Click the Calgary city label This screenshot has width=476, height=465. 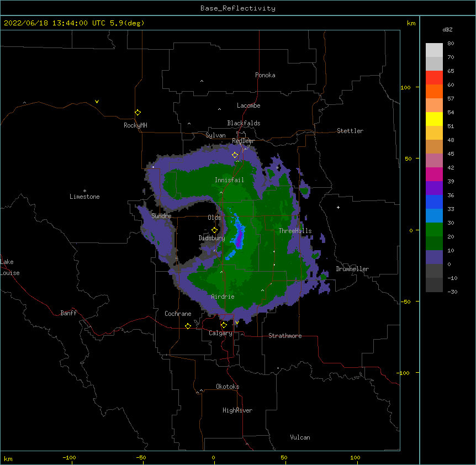pos(221,333)
